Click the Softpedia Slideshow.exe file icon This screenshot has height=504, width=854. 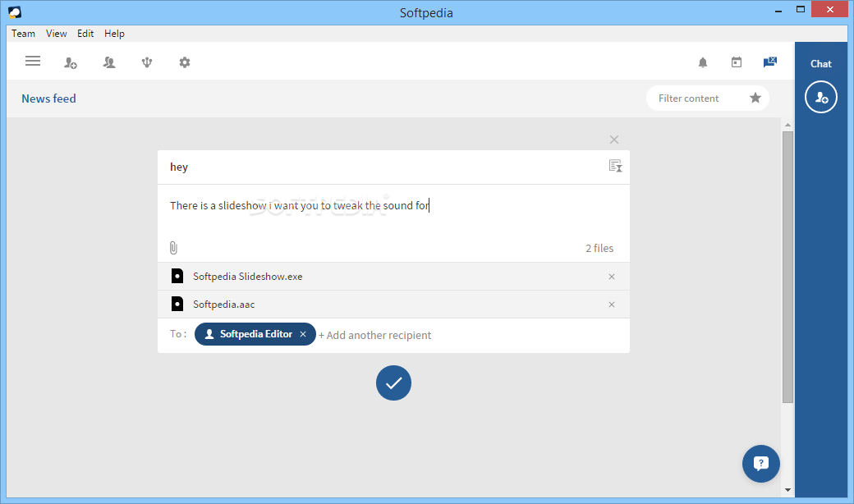(x=177, y=276)
